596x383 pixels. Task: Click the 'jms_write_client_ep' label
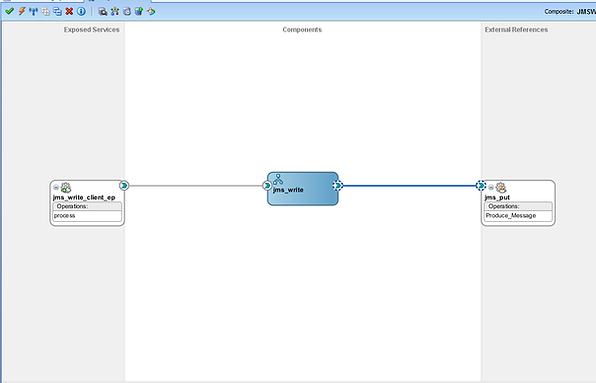click(84, 198)
